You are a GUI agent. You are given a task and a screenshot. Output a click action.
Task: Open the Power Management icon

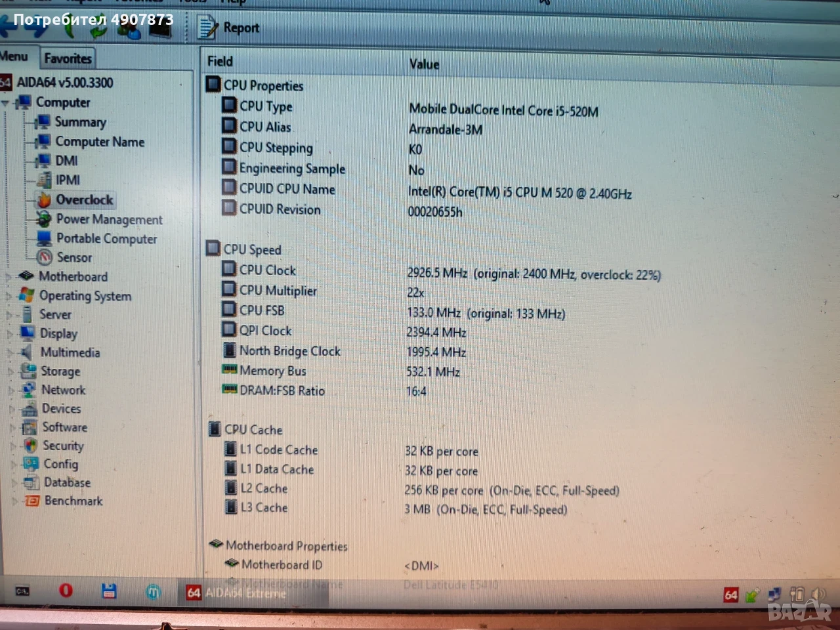(x=44, y=219)
